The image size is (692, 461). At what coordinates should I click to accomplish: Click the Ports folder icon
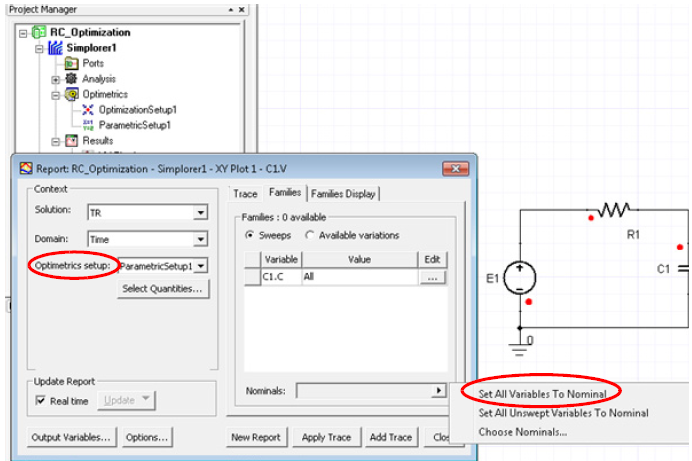(x=71, y=64)
